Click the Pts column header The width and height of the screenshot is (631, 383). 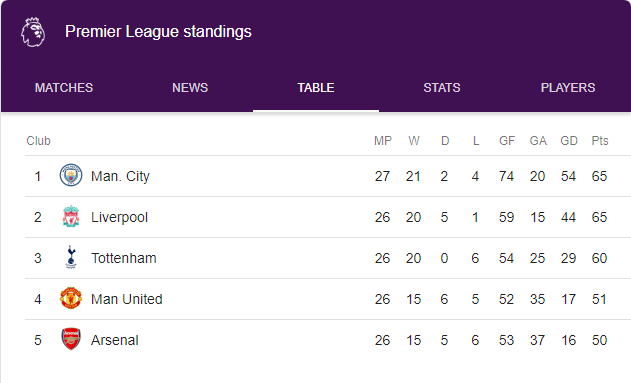[600, 141]
